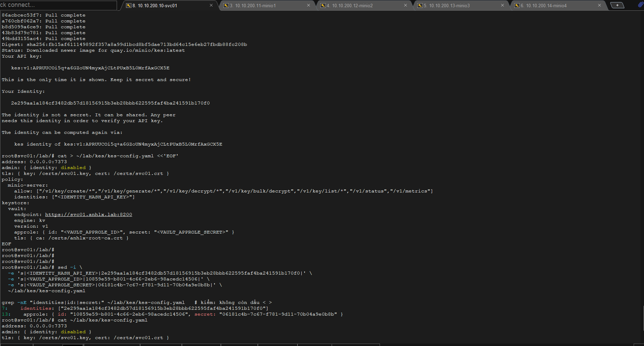Close the 10.10.200.12-minio2 tab

click(406, 5)
